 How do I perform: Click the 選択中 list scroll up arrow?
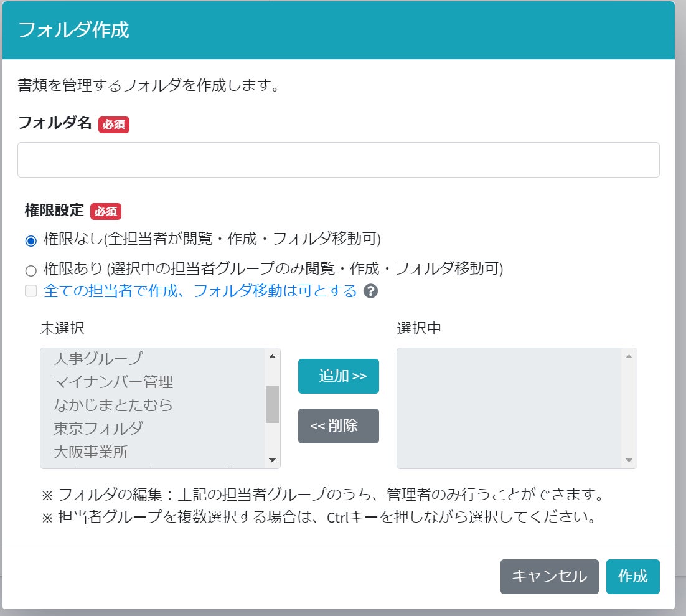pyautogui.click(x=629, y=356)
